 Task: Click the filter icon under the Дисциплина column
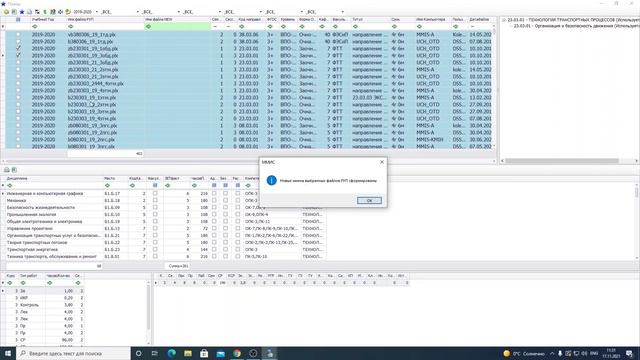coord(10,185)
